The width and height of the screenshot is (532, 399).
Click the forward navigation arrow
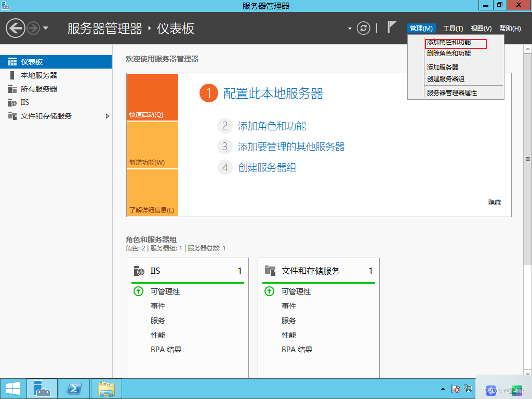(x=33, y=28)
